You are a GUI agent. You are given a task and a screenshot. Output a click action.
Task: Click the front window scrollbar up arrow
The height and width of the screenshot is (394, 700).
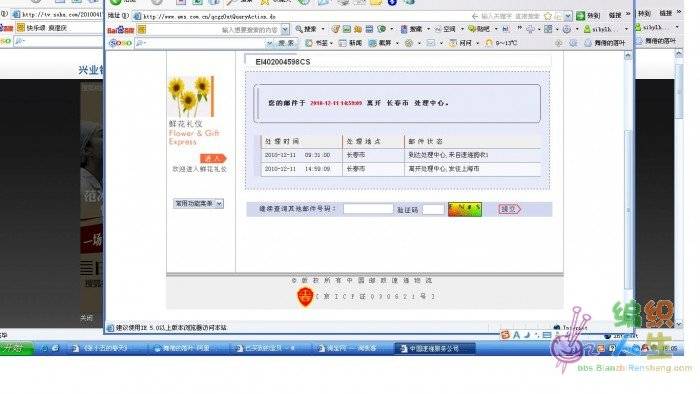click(628, 56)
